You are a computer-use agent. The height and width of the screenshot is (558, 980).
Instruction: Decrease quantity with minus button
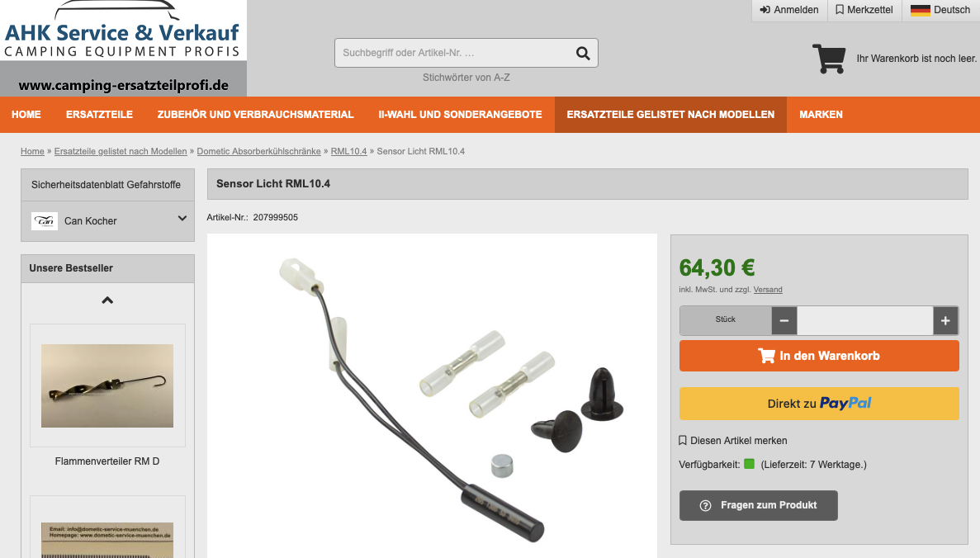tap(784, 320)
